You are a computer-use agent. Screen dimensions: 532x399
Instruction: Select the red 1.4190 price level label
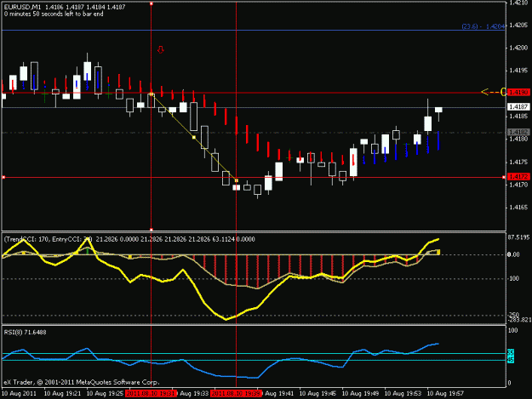tap(518, 92)
